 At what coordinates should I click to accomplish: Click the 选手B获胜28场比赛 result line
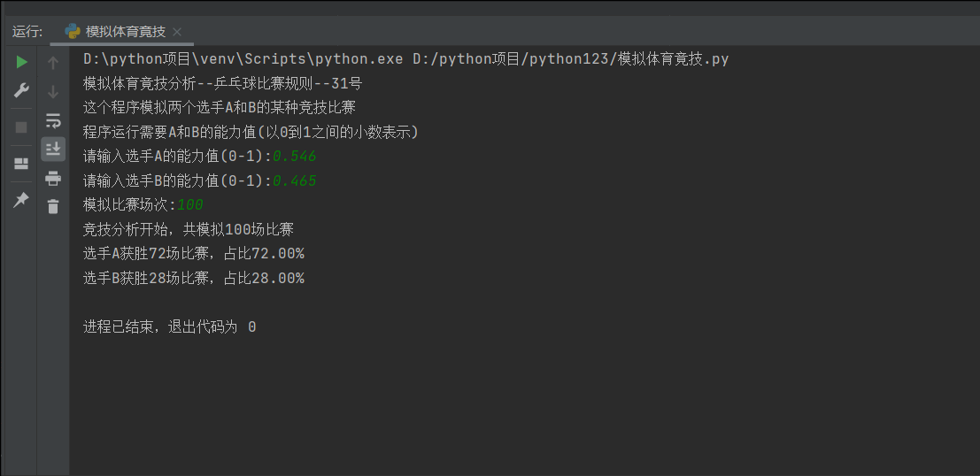(193, 279)
